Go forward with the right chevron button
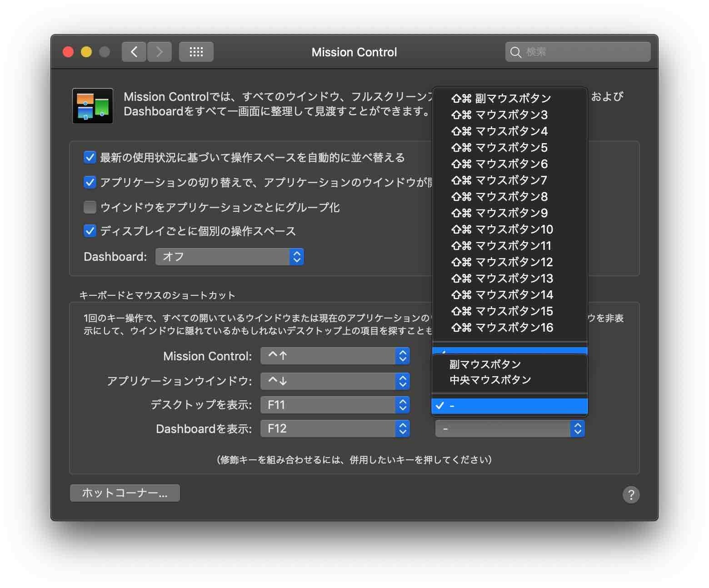Screen dimensions: 709x588 160,52
